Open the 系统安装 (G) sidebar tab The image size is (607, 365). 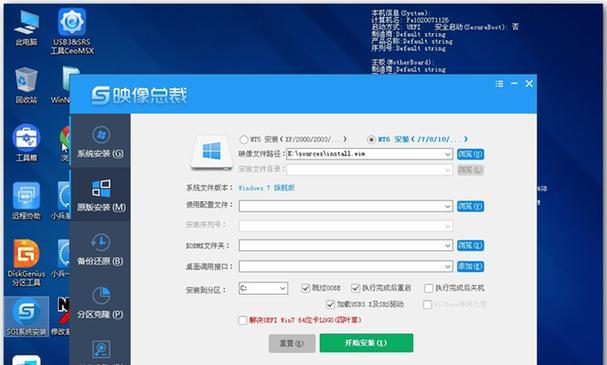click(x=100, y=141)
